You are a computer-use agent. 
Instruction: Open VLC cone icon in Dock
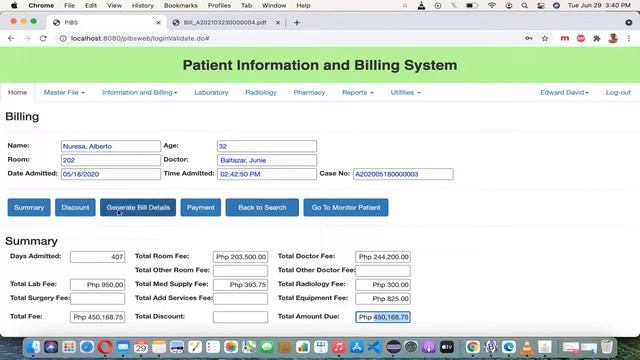tap(527, 347)
